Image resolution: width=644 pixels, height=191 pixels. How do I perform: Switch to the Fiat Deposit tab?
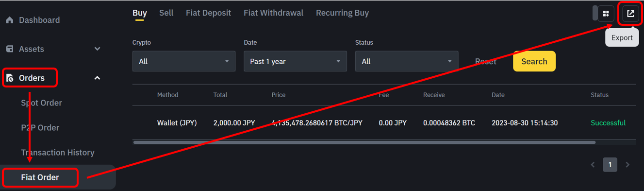(x=208, y=13)
